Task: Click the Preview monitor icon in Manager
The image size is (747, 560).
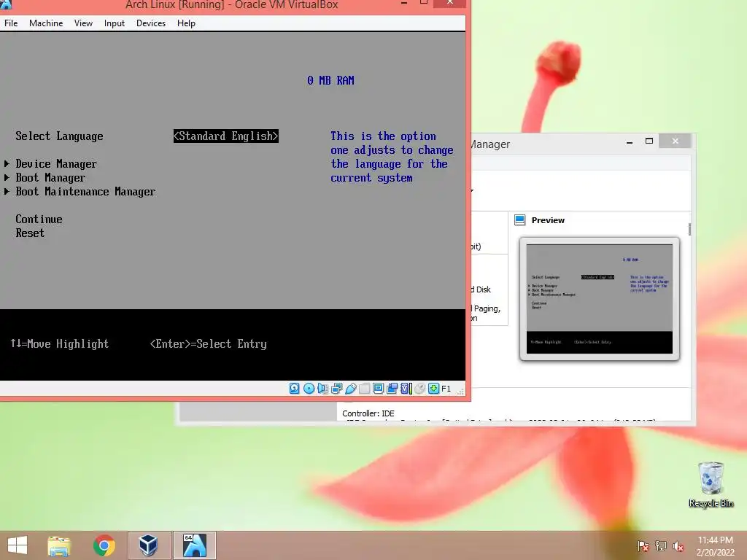Action: point(519,219)
